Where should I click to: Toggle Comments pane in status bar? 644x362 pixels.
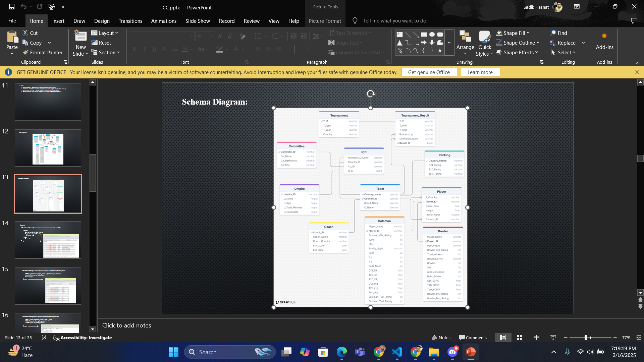(473, 338)
